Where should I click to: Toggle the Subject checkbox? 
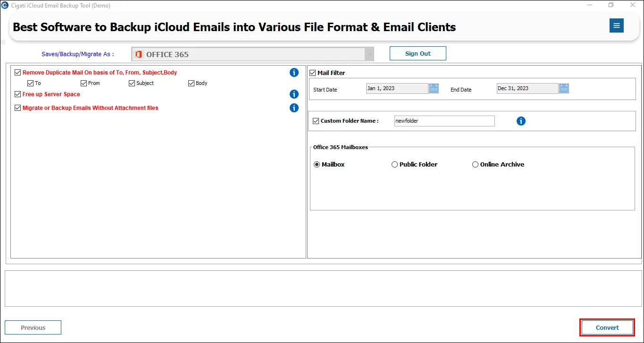pos(132,84)
